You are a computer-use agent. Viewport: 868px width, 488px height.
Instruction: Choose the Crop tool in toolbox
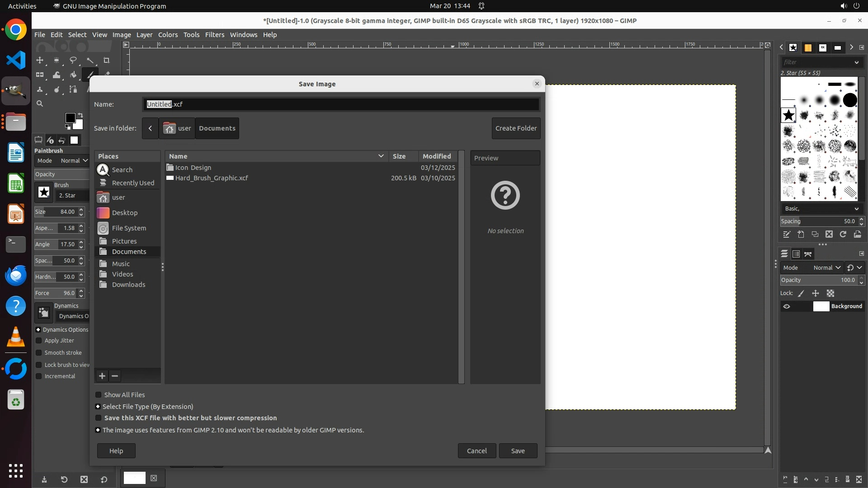(107, 60)
